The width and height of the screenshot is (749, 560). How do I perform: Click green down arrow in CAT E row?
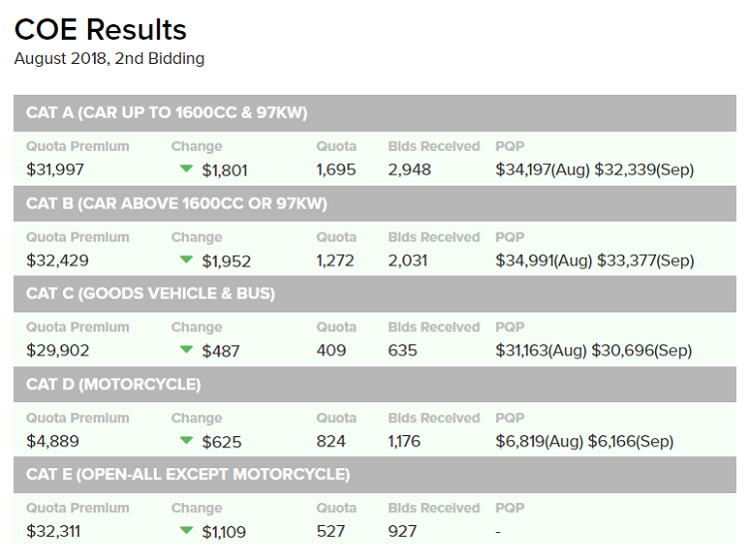pyautogui.click(x=186, y=530)
